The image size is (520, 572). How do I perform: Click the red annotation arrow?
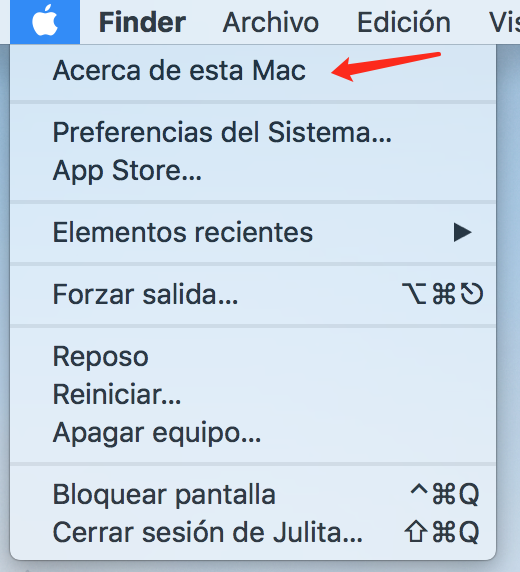click(386, 66)
